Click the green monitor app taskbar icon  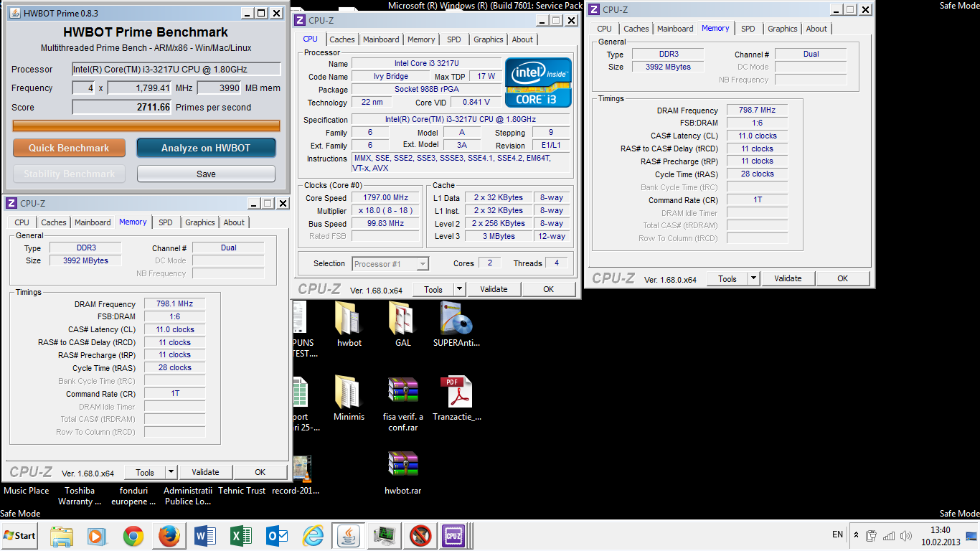coord(384,536)
